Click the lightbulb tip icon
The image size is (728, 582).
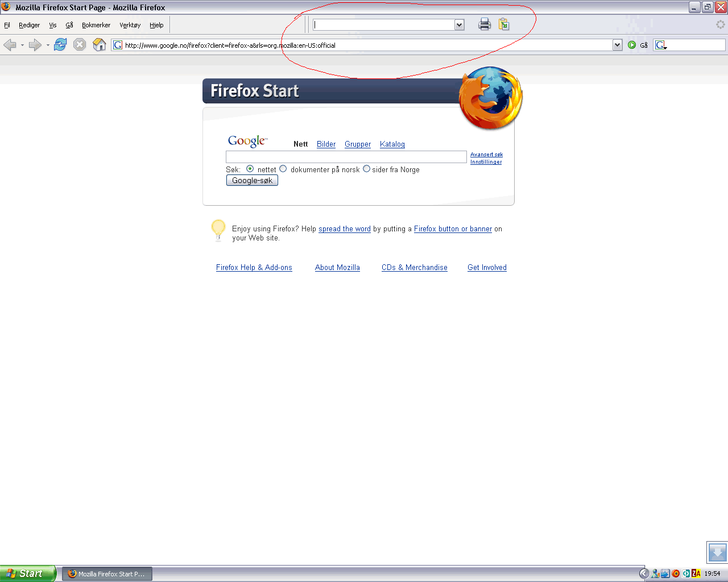[x=218, y=230]
